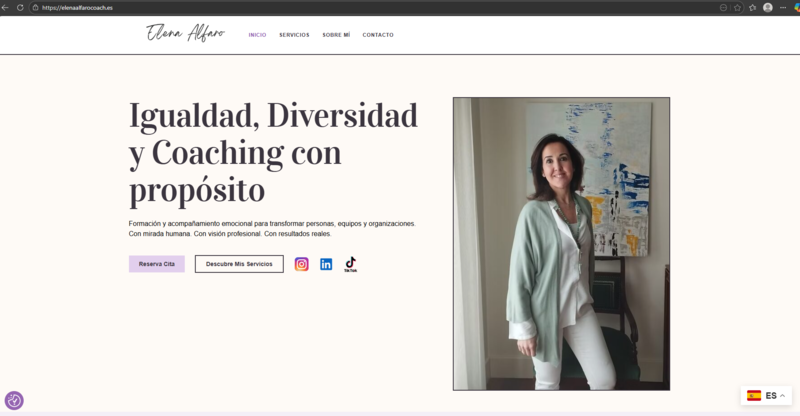
Task: Open the SERVICIOS menu item
Action: point(294,35)
